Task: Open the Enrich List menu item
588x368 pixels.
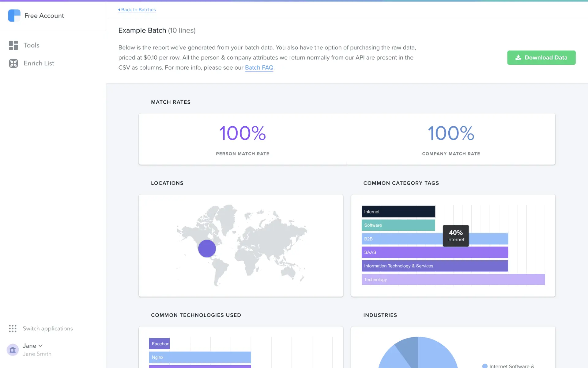Action: (39, 63)
